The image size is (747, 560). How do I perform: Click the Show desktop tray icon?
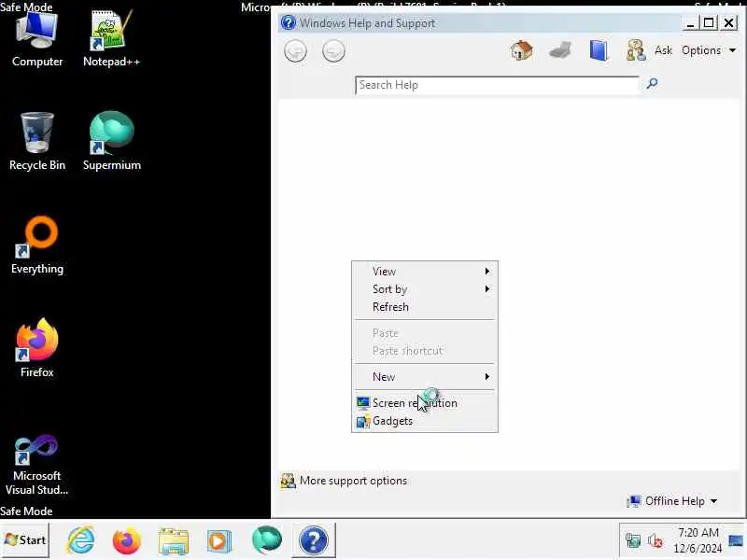tap(736, 540)
